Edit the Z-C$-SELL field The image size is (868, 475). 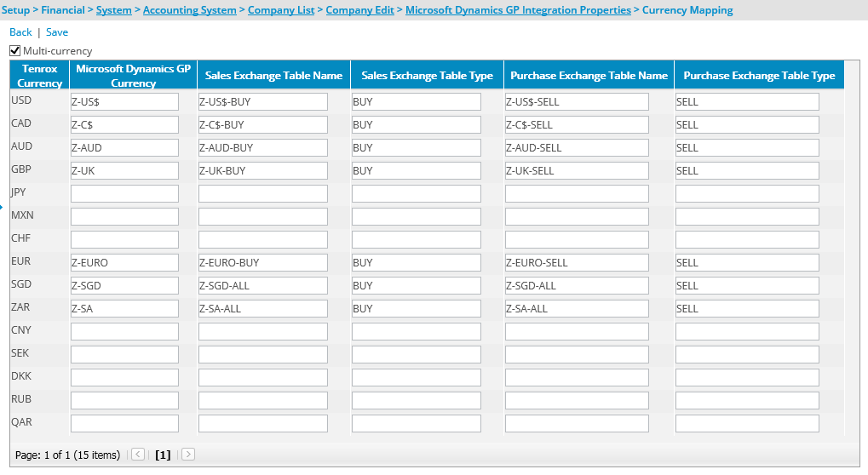point(577,125)
